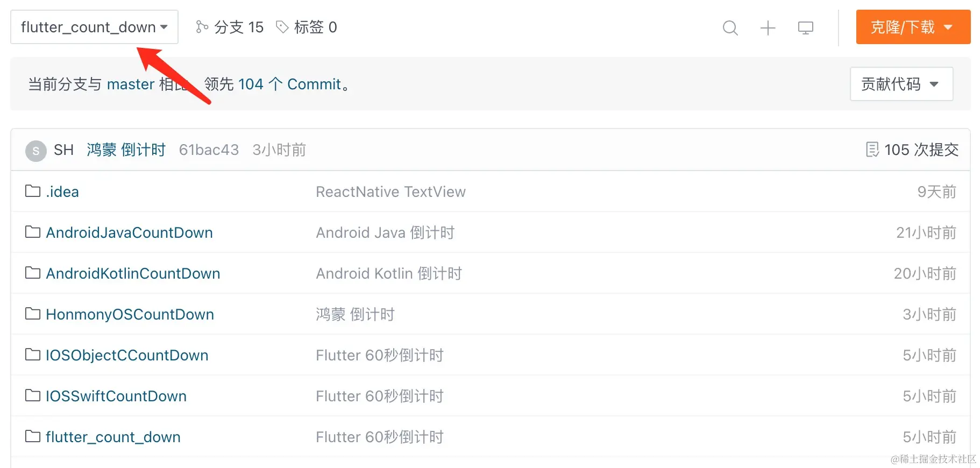Click the commit history icon
Image resolution: width=980 pixels, height=468 pixels.
click(872, 150)
